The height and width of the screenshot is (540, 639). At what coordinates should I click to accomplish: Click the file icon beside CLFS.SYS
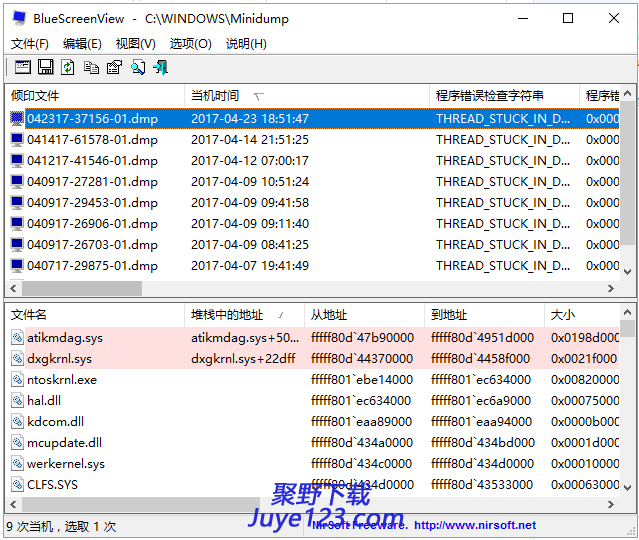17,485
